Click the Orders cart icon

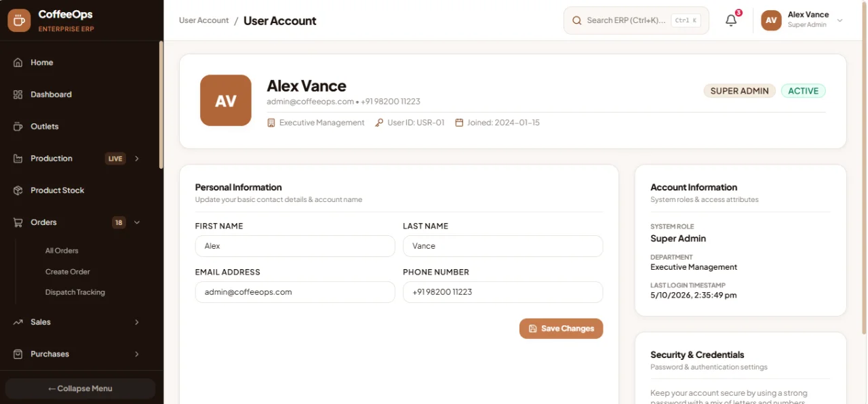tap(18, 222)
